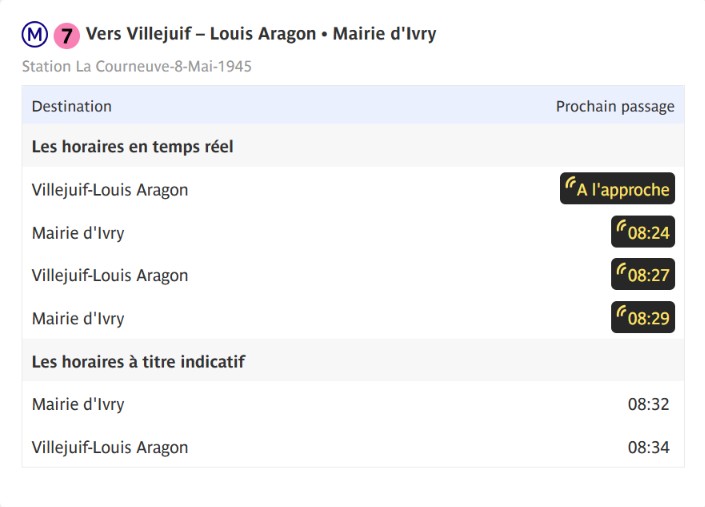Click the signal icon on the 08:24 badge
This screenshot has width=705, height=507.
coord(621,226)
